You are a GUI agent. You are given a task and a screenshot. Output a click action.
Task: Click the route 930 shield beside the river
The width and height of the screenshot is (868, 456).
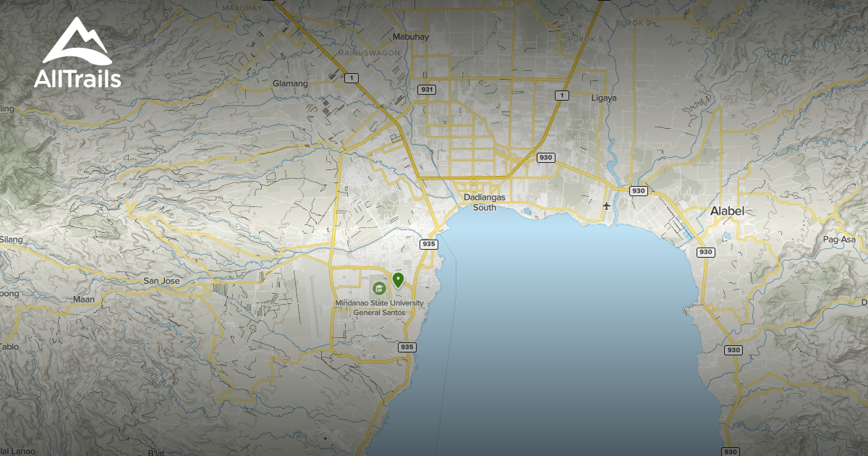638,191
